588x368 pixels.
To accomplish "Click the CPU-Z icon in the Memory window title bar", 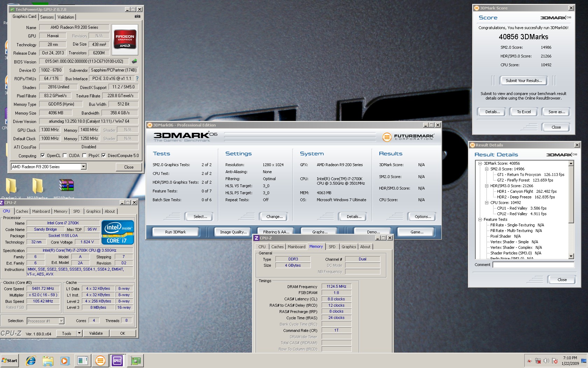I will 257,238.
